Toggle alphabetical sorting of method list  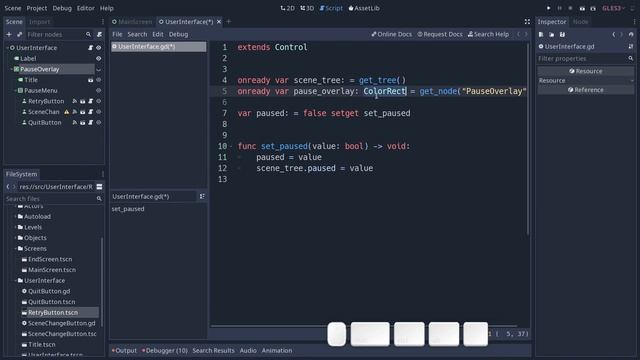[x=202, y=197]
